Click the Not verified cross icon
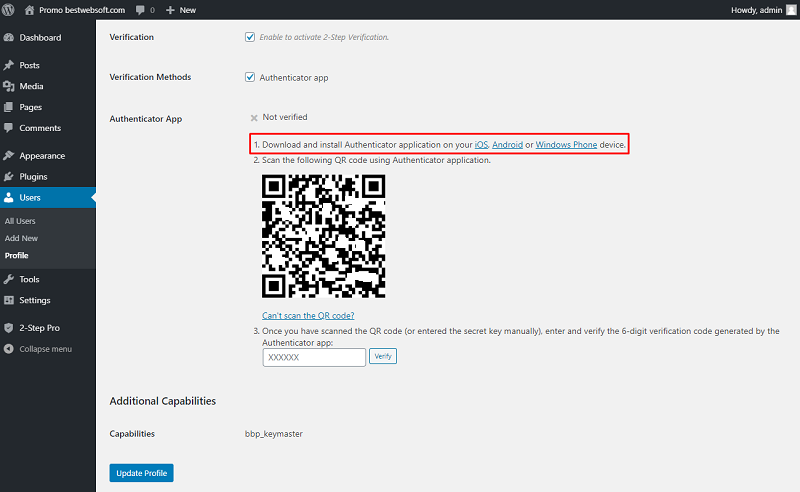 pyautogui.click(x=254, y=118)
